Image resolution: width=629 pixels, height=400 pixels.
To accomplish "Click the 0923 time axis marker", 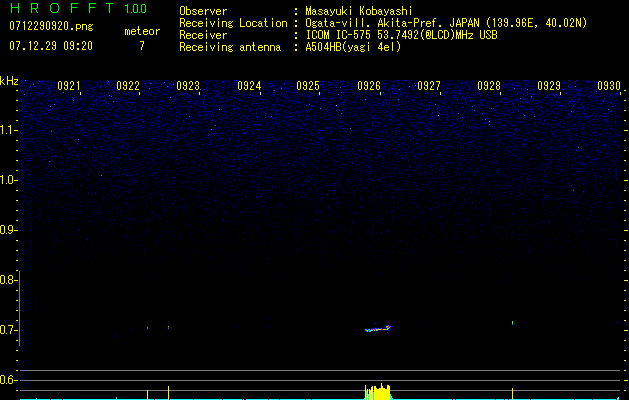I will (x=188, y=86).
